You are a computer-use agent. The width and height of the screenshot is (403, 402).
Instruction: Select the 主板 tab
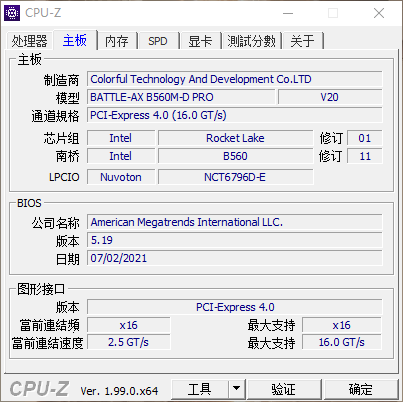coord(75,40)
